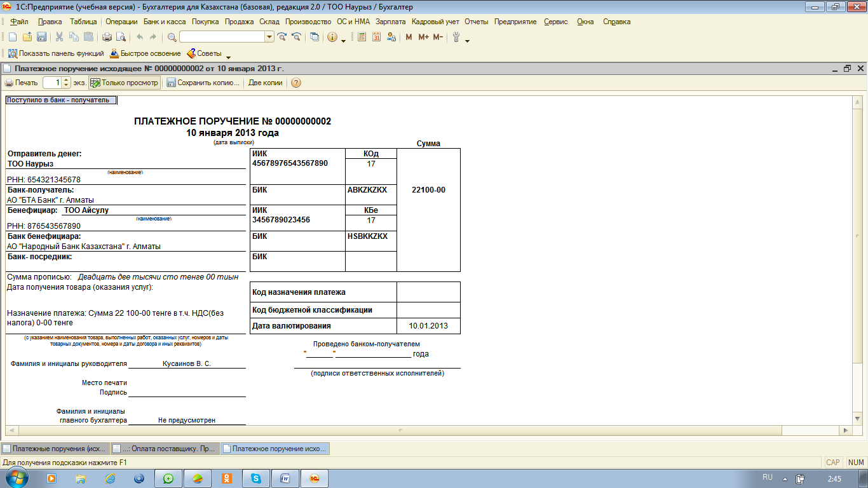
Task: Open print preview icon in main toolbar
Action: click(x=121, y=37)
